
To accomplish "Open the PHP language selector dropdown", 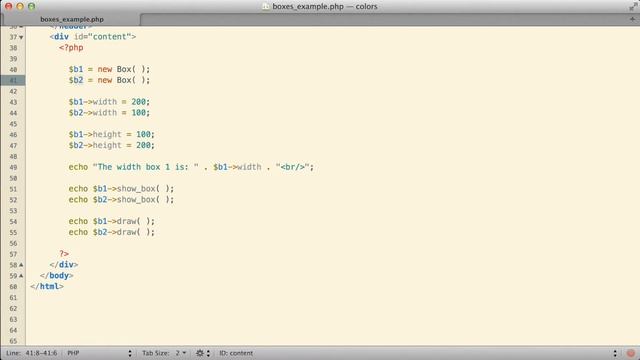I will [x=99, y=353].
